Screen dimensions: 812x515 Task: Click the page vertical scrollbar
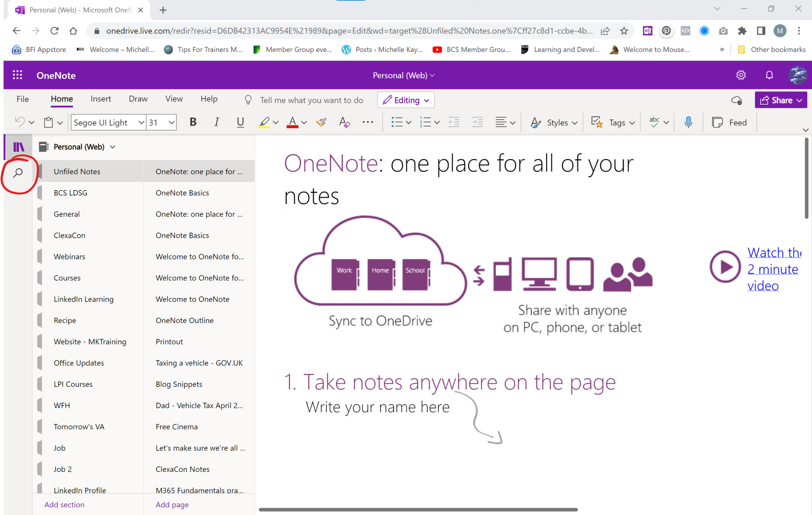coord(806,179)
